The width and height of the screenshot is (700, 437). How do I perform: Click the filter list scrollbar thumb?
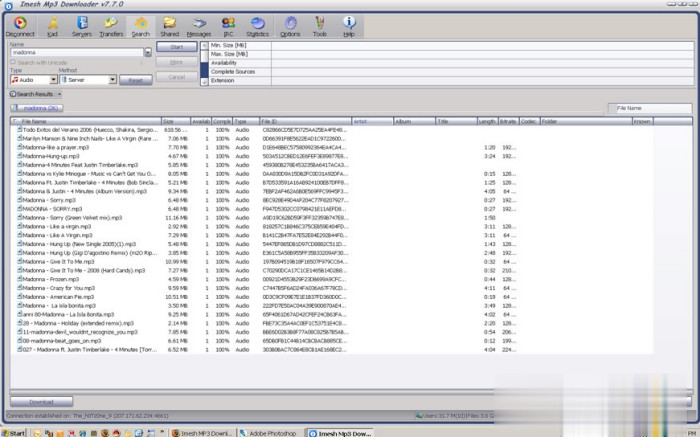click(204, 56)
